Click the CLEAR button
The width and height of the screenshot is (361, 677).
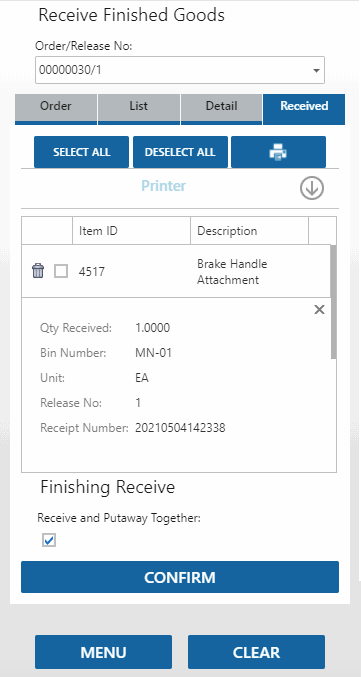[x=256, y=652]
